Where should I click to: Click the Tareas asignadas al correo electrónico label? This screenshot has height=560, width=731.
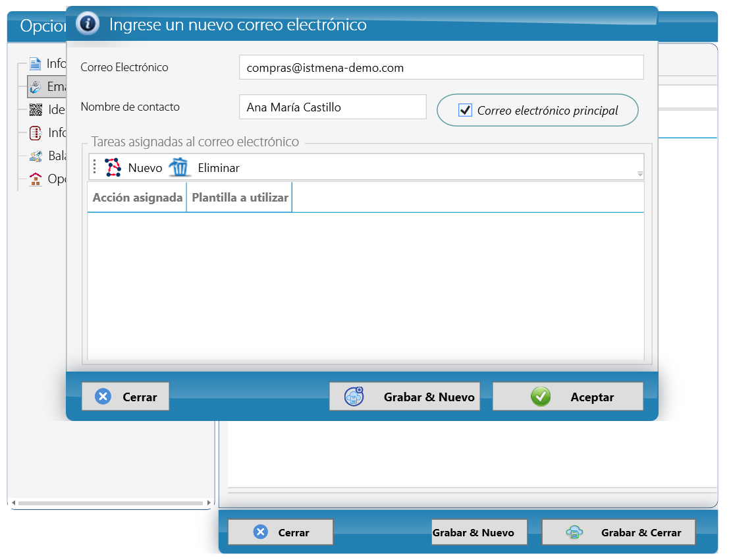coord(195,142)
